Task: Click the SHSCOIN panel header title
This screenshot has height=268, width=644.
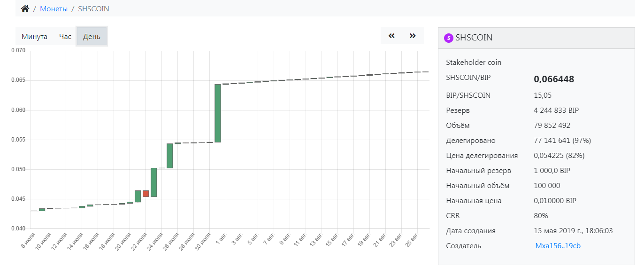Action: point(474,38)
